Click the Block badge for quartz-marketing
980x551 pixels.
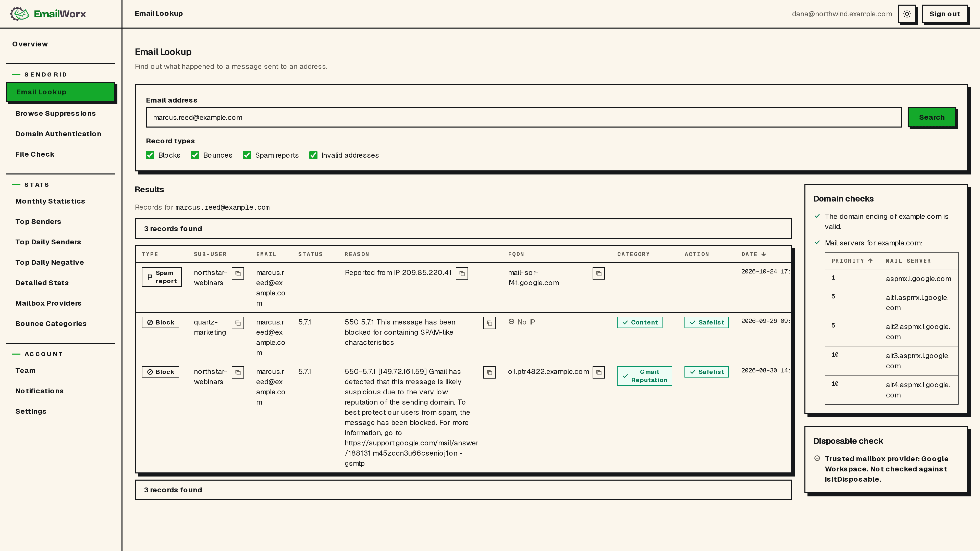click(161, 322)
